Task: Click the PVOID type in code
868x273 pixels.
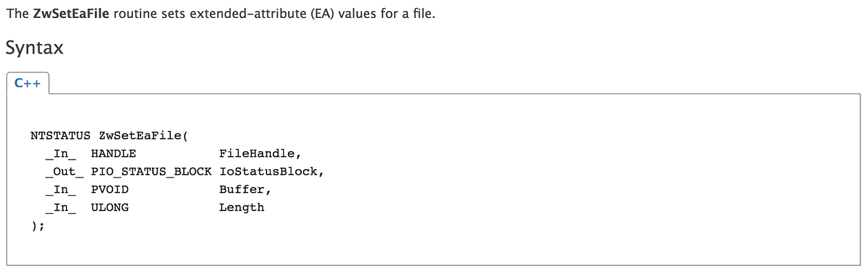Action: tap(110, 189)
